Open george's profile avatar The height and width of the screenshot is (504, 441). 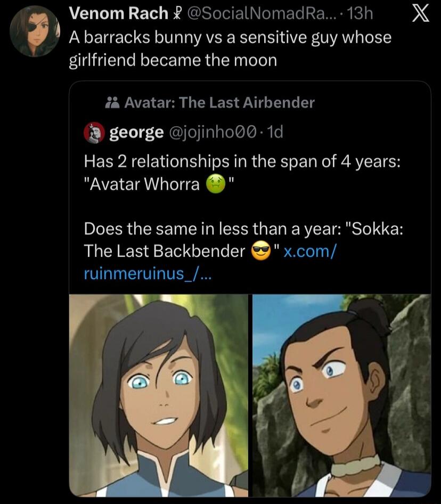pyautogui.click(x=95, y=132)
